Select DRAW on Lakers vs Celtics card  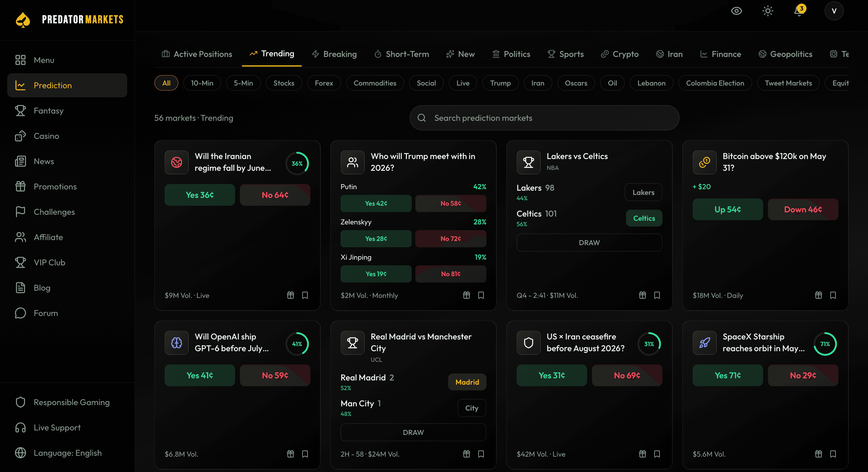[x=589, y=242]
